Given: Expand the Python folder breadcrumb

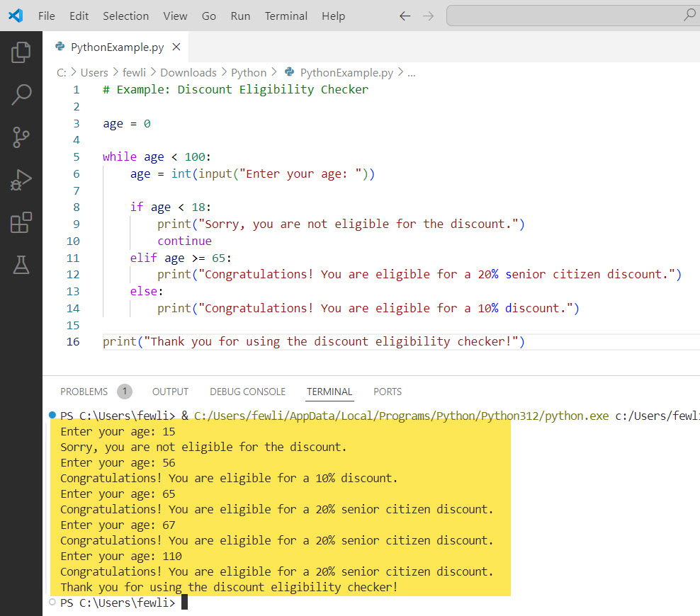Looking at the screenshot, I should pos(249,72).
